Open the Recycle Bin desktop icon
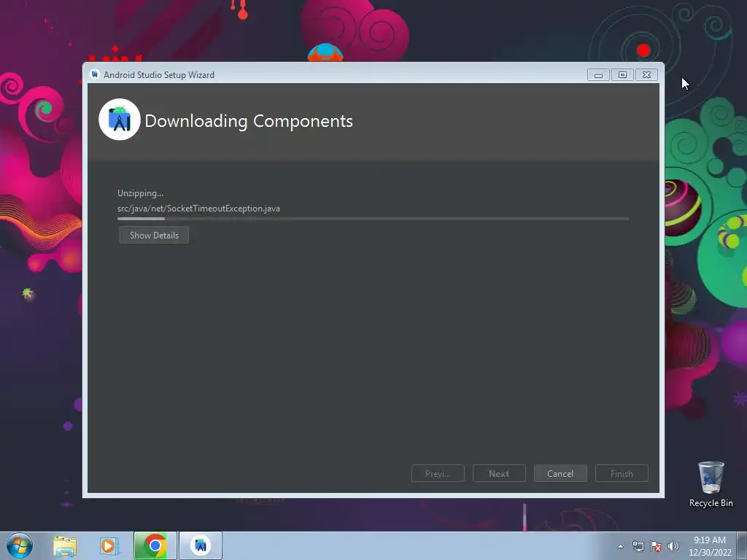 [711, 484]
